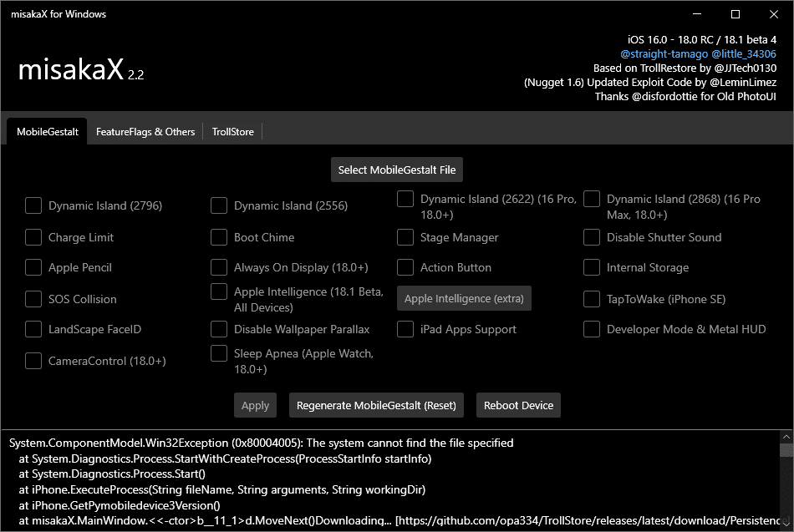Switch to the FeatureFlags & Others tab
Image resolution: width=794 pixels, height=532 pixels.
click(145, 131)
